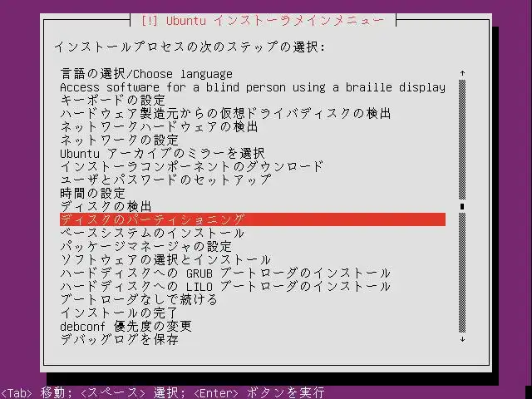The width and height of the screenshot is (532, 399).
Task: Click scrollbar down arrow
Action: click(462, 339)
